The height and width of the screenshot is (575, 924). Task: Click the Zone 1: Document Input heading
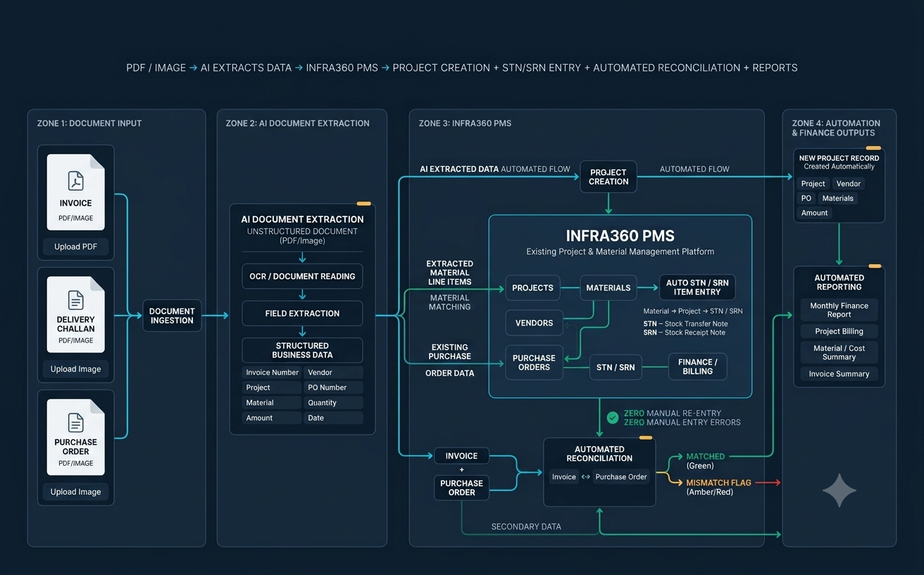[x=89, y=123]
